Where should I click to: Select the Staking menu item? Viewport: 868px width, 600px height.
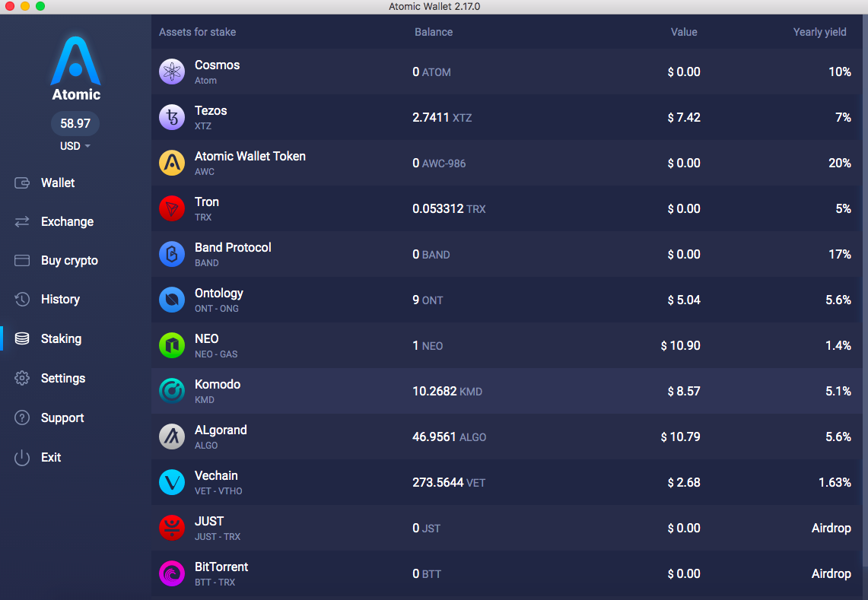click(61, 338)
